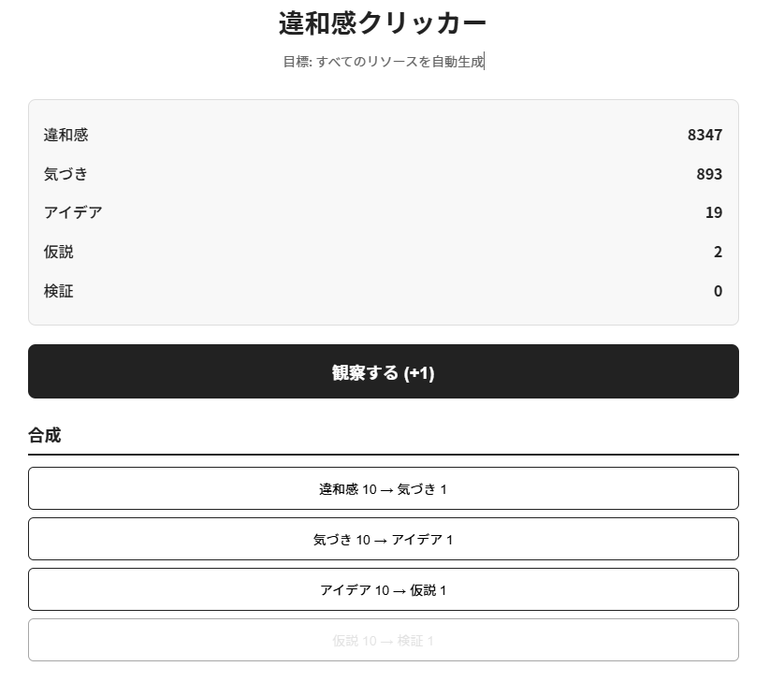Click the 違和感 count 8347
Viewport: 784px width, 681px height.
pos(704,135)
